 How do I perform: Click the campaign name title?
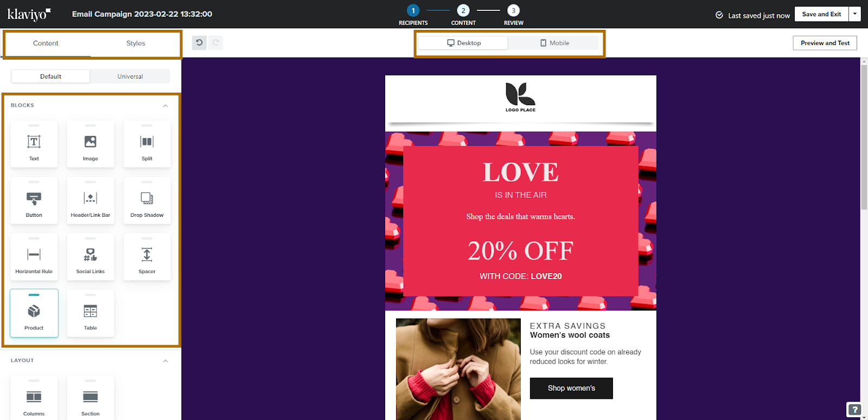pos(142,14)
